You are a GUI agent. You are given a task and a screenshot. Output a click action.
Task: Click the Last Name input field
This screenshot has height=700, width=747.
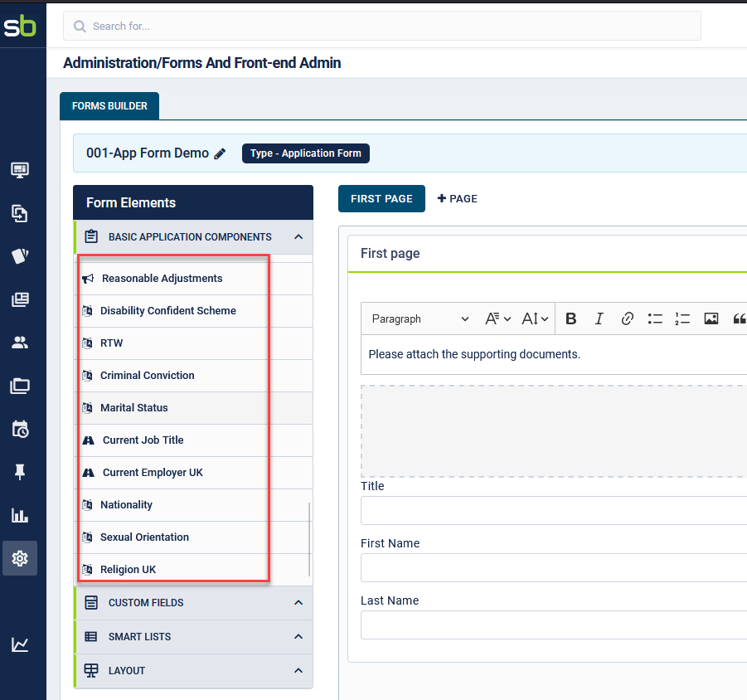coord(554,625)
